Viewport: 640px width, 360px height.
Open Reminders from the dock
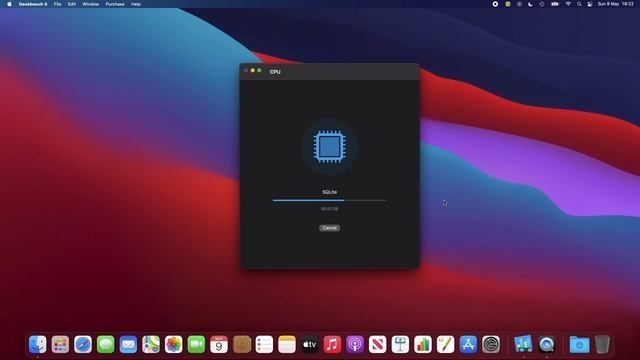click(264, 344)
